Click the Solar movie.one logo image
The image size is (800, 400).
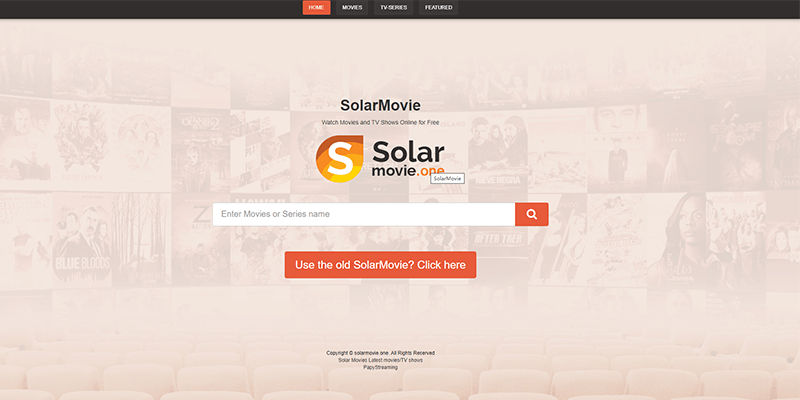(x=380, y=158)
